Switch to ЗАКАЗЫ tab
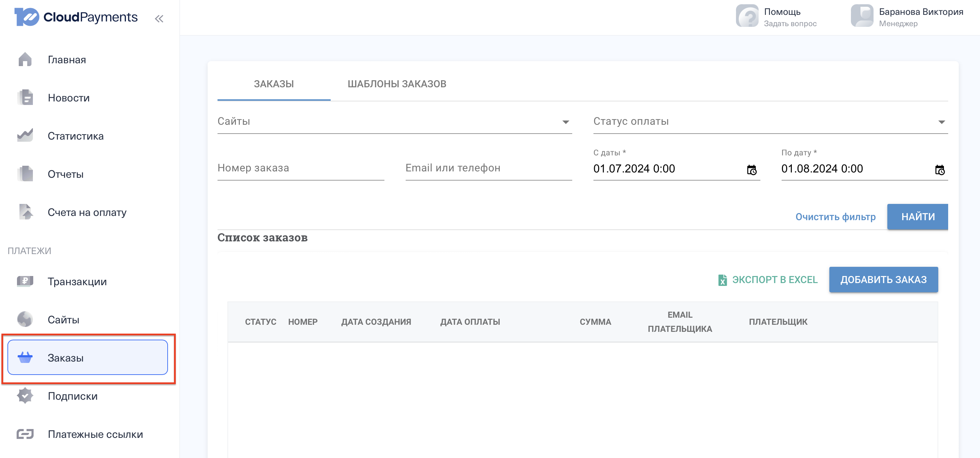This screenshot has width=980, height=458. coord(274,84)
